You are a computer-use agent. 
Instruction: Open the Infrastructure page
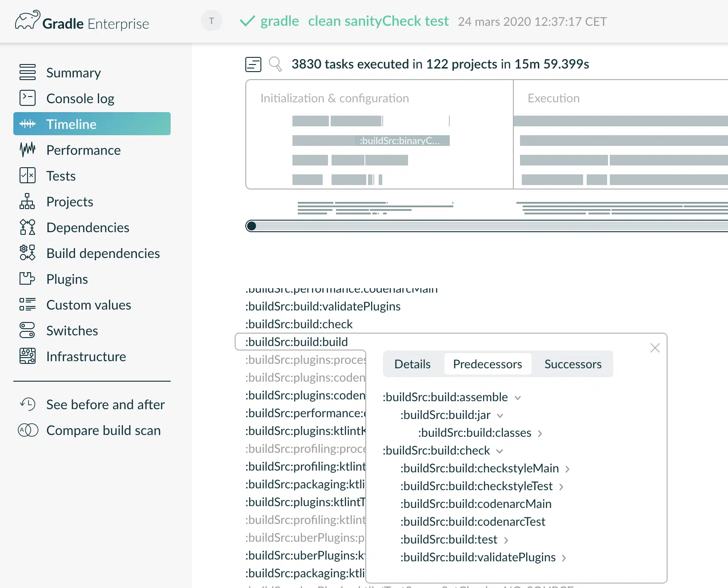86,356
